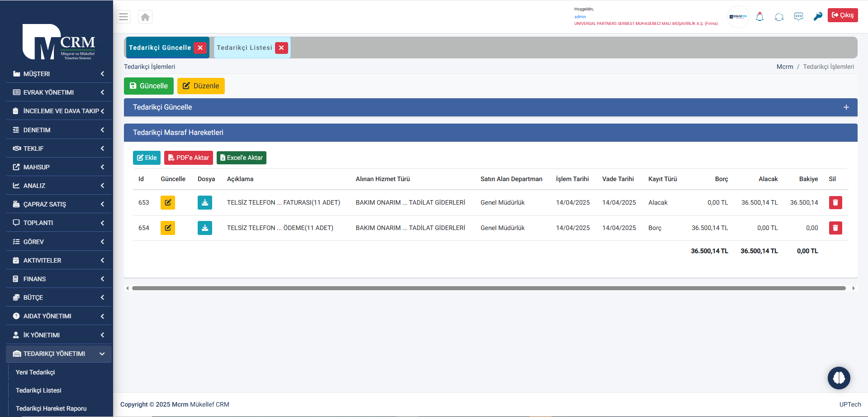The width and height of the screenshot is (868, 417).
Task: Open the notification bell
Action: pyautogui.click(x=759, y=17)
